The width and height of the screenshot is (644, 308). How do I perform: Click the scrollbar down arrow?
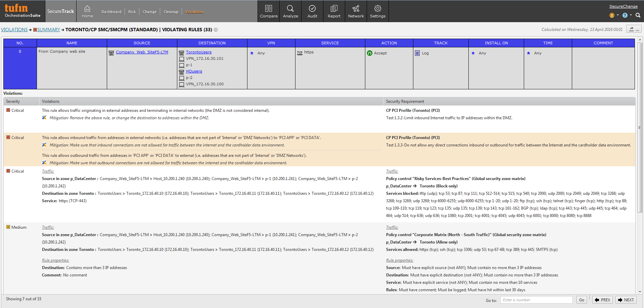coord(640,292)
